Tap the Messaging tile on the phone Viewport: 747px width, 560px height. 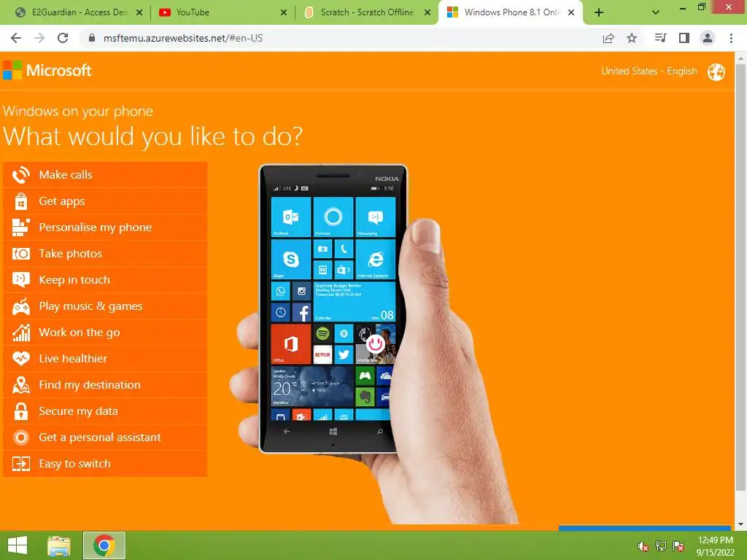coord(376,217)
